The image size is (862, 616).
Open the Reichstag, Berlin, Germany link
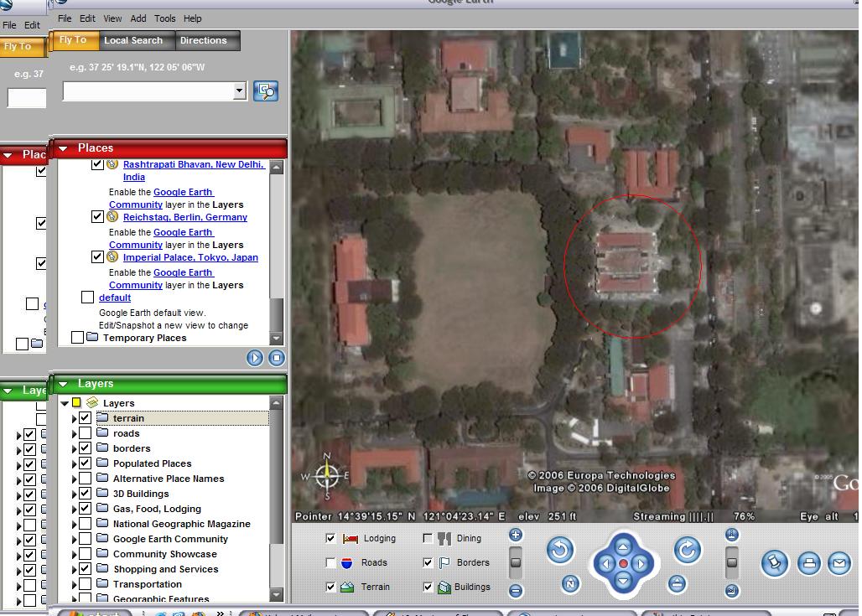(x=185, y=217)
